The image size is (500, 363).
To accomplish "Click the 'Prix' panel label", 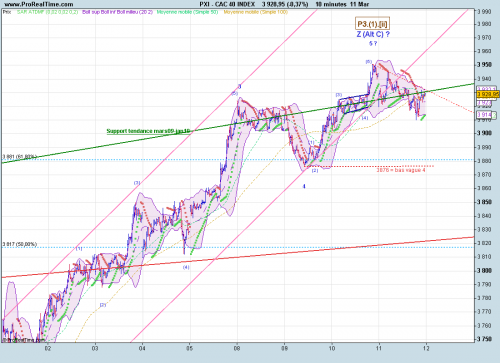I will point(7,12).
